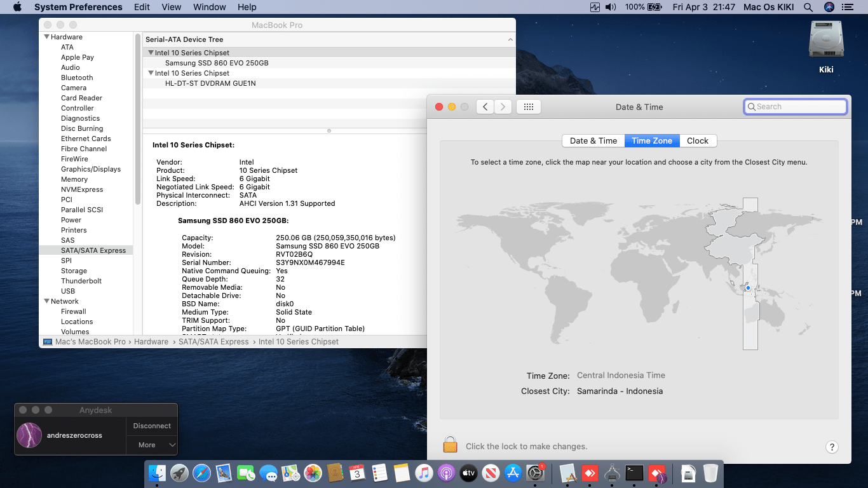868x488 pixels.
Task: Collapse the Hardware section in sidebar
Action: (47, 37)
